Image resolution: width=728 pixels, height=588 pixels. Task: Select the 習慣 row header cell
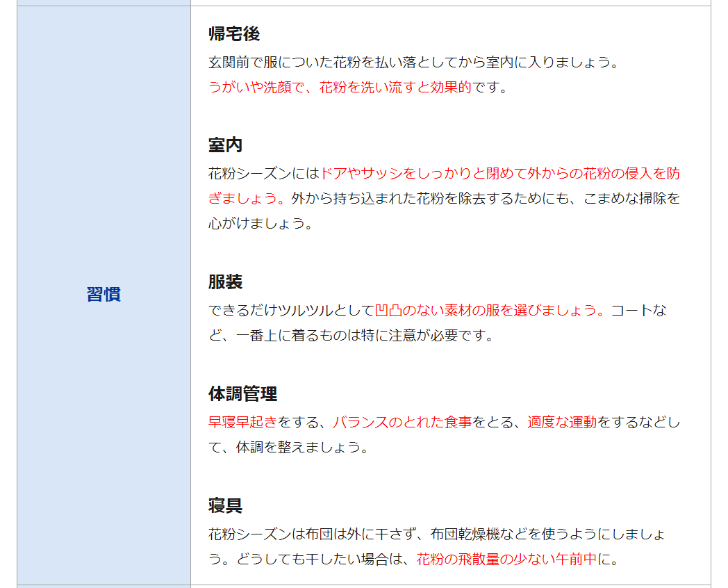(103, 293)
